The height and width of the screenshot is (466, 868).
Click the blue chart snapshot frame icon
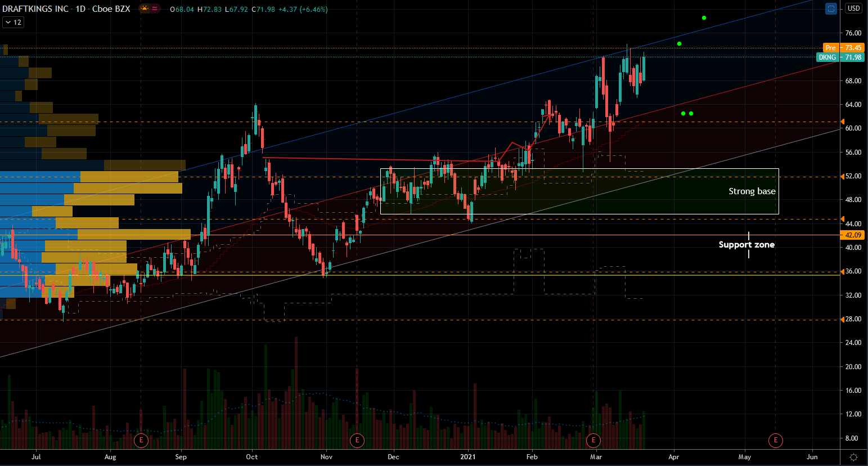(831, 8)
